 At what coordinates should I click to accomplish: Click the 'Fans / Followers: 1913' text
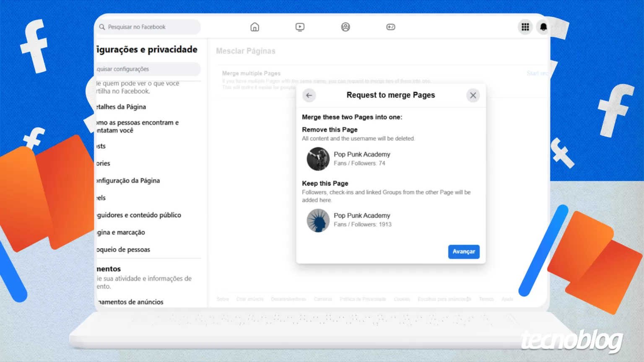pyautogui.click(x=363, y=225)
